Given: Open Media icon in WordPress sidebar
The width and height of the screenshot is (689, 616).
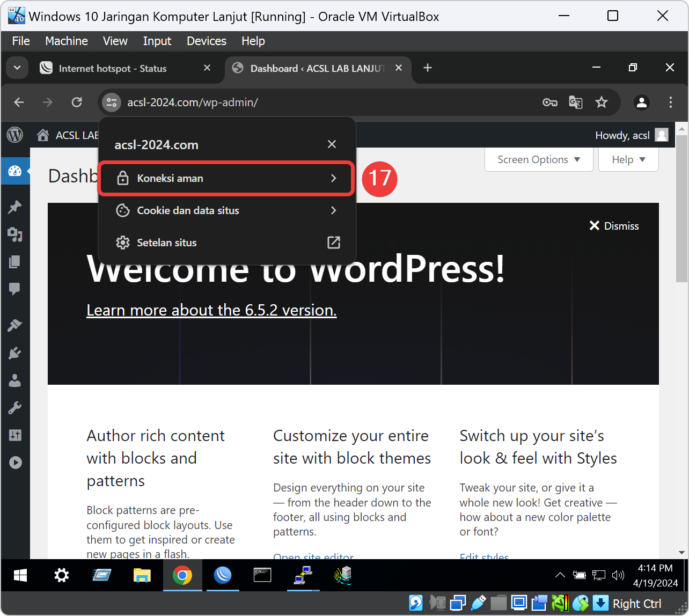Looking at the screenshot, I should point(14,234).
